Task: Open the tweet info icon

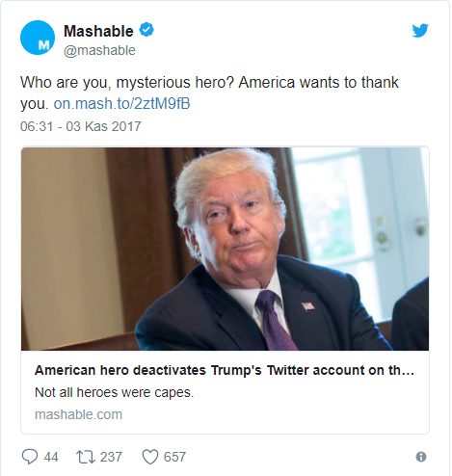Action: [x=421, y=457]
